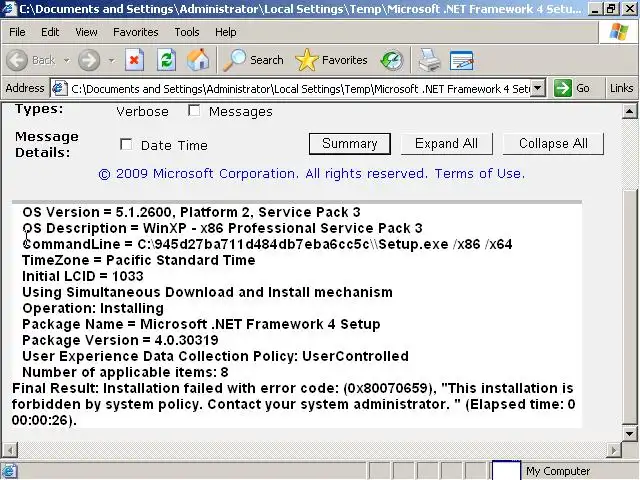
Task: Click the horizontal scrollbar left arrow
Action: pos(10,450)
